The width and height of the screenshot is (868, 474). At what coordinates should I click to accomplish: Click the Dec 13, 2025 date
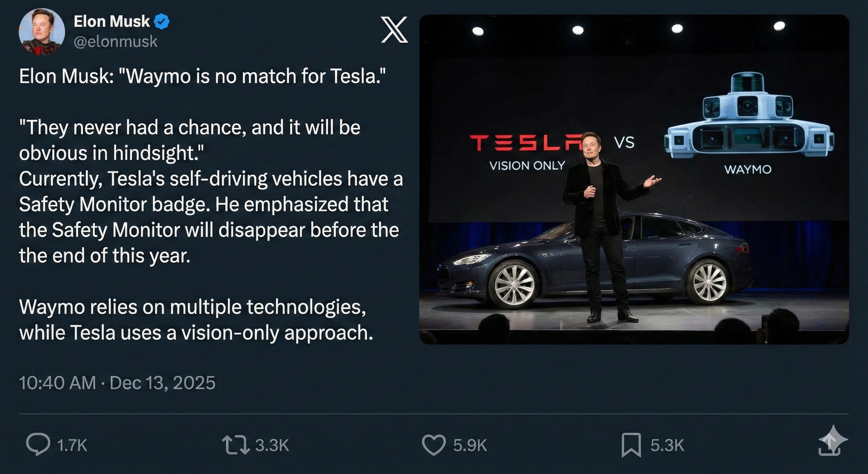(162, 383)
